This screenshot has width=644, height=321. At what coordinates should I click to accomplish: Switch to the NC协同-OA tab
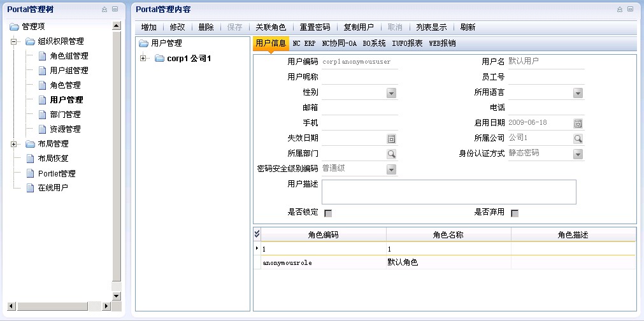pos(340,43)
